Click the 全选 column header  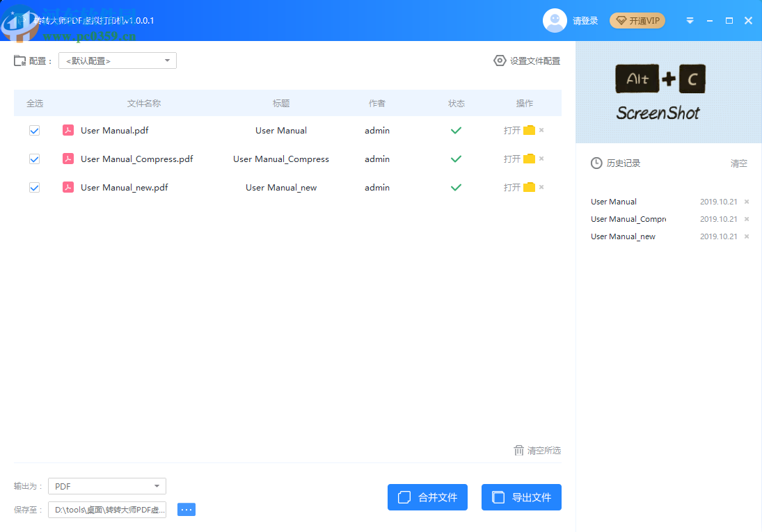(35, 103)
